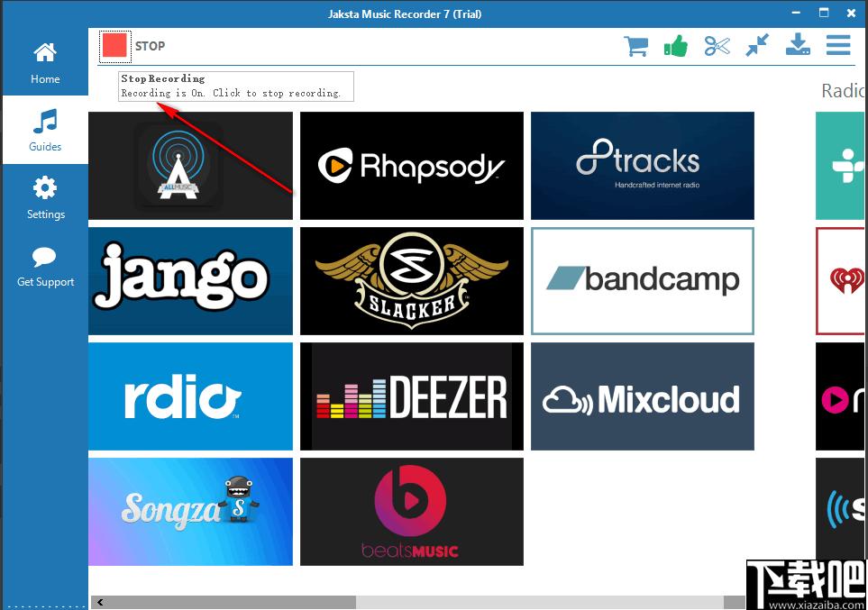Click the Get Support chat icon

(x=45, y=267)
